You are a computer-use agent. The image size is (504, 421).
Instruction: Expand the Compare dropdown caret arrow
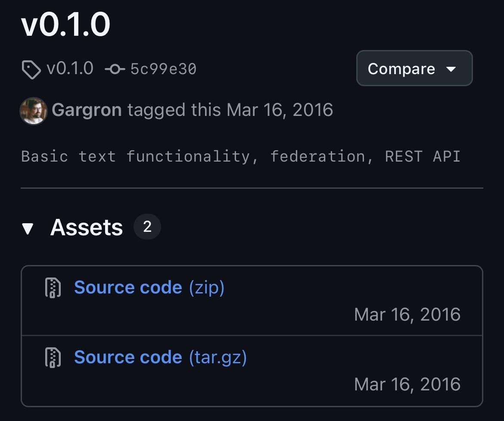451,69
